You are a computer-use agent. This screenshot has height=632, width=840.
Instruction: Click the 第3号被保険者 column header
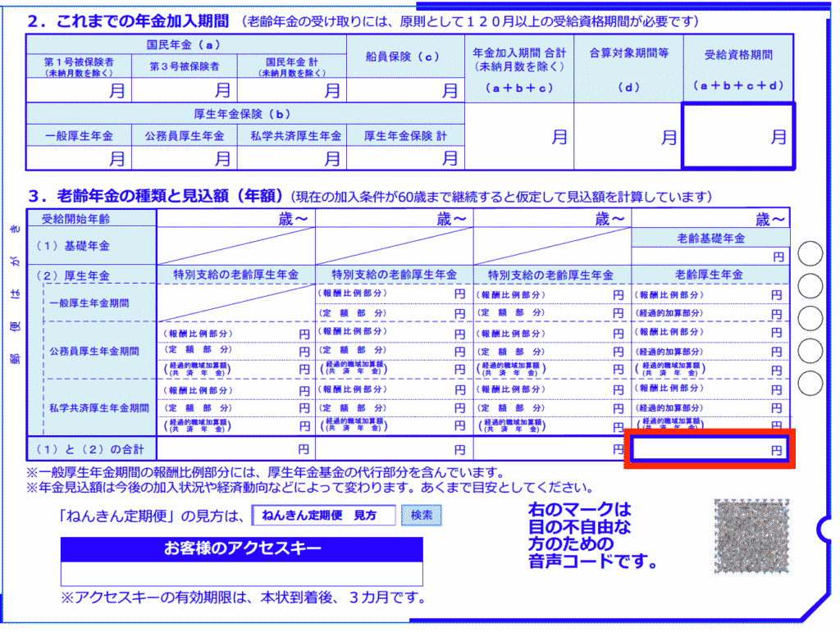pos(185,67)
